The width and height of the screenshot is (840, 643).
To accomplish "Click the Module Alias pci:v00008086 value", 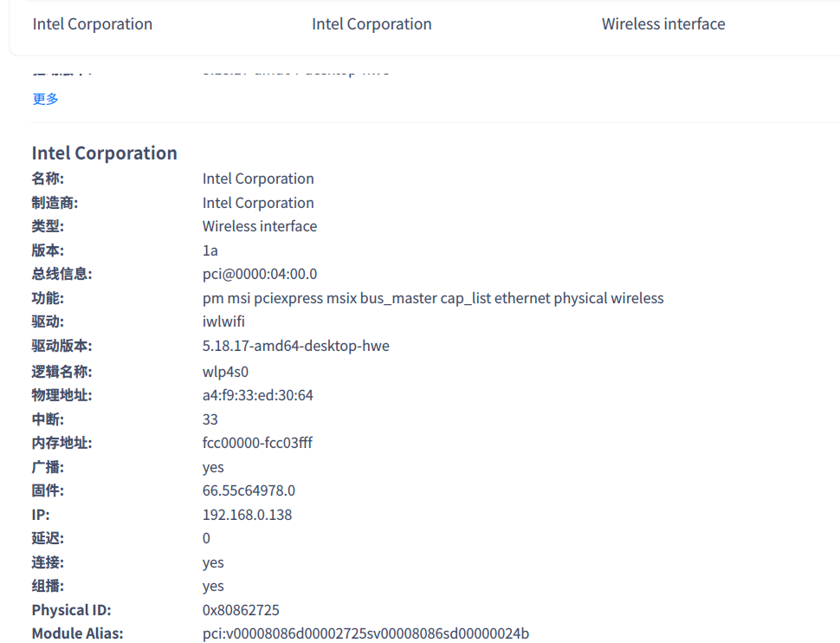I will point(365,633).
